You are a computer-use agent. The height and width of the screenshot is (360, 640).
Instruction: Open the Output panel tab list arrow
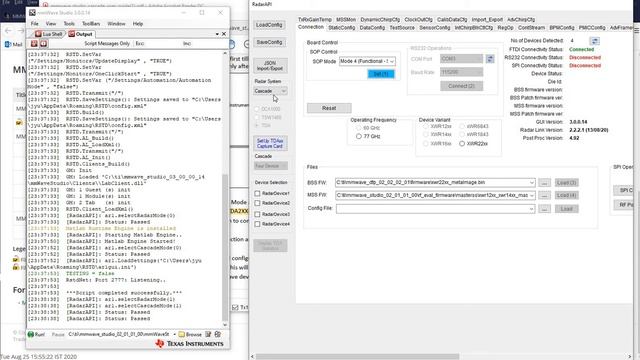pos(217,34)
